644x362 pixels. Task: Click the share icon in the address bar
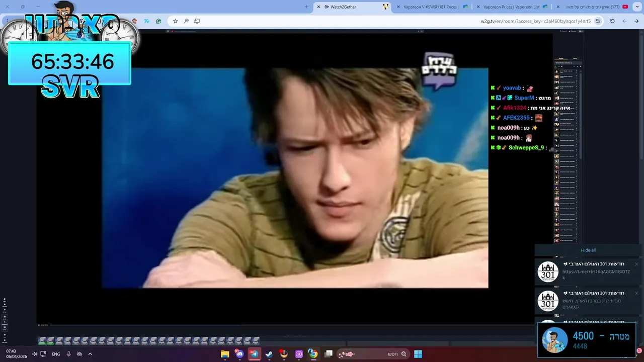tap(197, 21)
